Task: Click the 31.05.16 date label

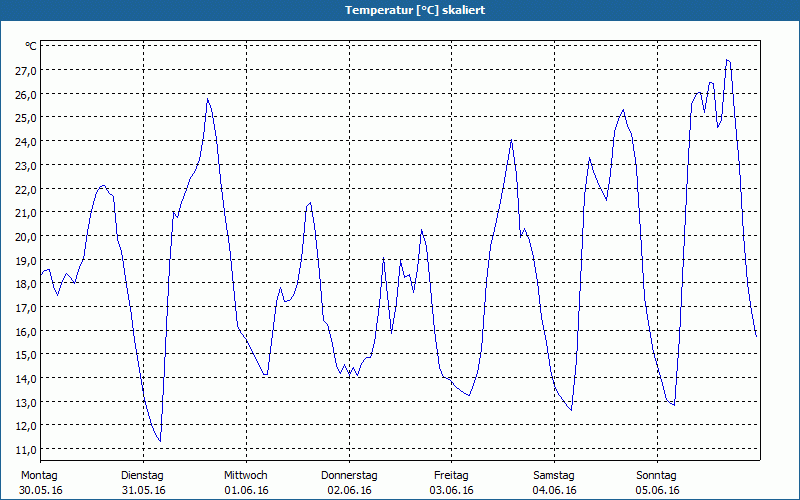Action: (x=143, y=490)
